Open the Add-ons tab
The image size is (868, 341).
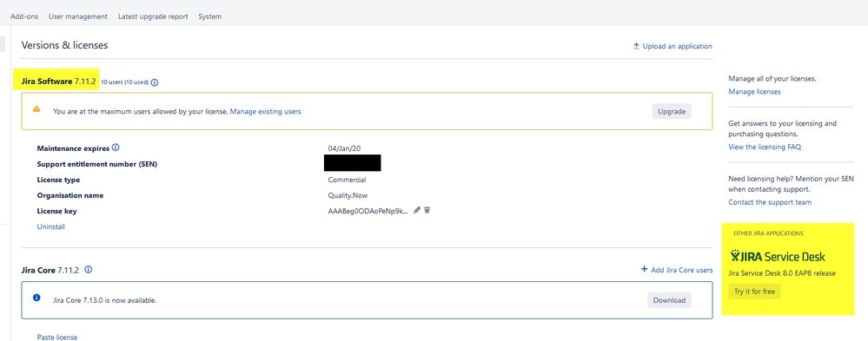click(x=24, y=16)
